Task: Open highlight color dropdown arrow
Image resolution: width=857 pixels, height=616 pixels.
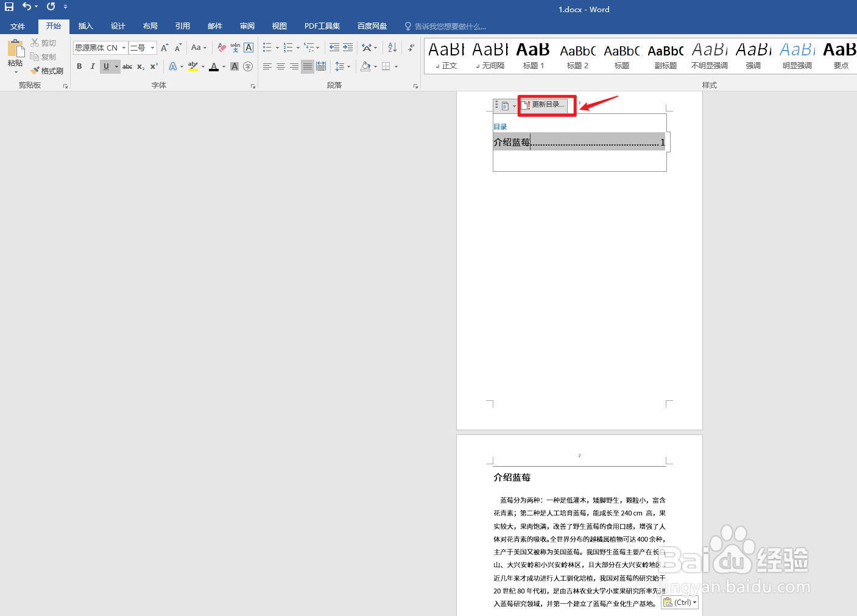Action: click(203, 66)
